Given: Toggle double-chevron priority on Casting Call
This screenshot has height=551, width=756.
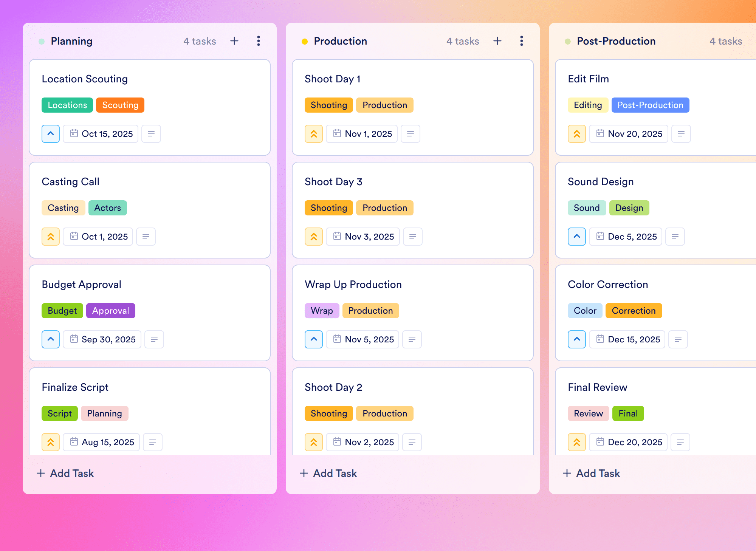Looking at the screenshot, I should [51, 237].
